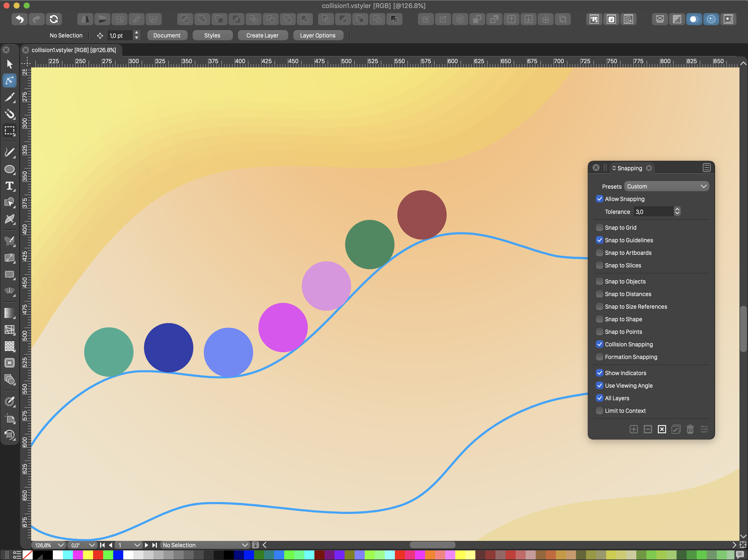Select the Eyedropper tool in the toolbox
This screenshot has height=560, width=748.
10,402
